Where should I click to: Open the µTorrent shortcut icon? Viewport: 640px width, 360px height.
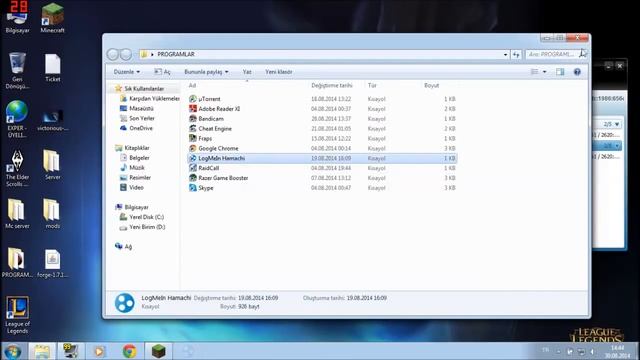click(x=193, y=99)
